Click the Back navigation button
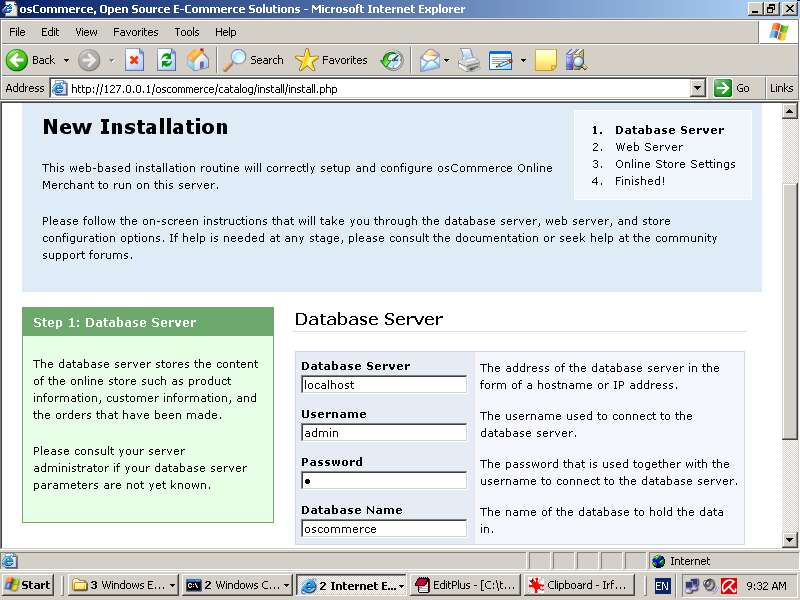Image resolution: width=800 pixels, height=600 pixels. [31, 60]
